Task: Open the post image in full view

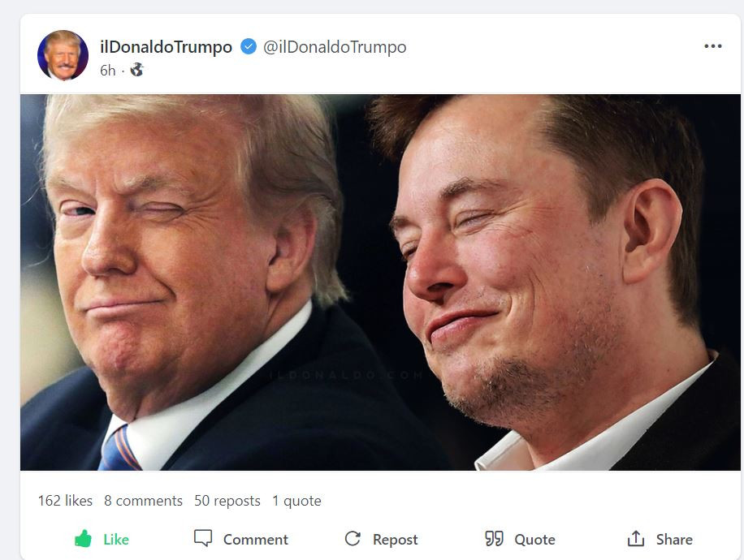Action: pos(380,282)
